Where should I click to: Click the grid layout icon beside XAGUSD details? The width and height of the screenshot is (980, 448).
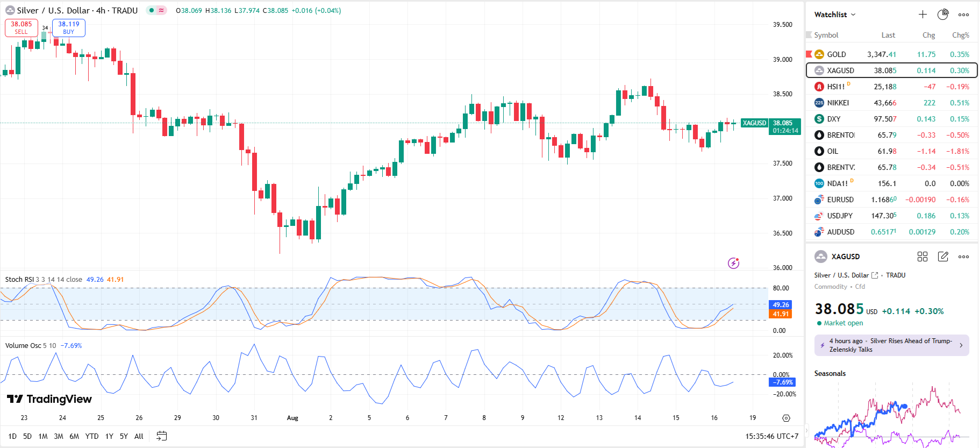coord(922,257)
